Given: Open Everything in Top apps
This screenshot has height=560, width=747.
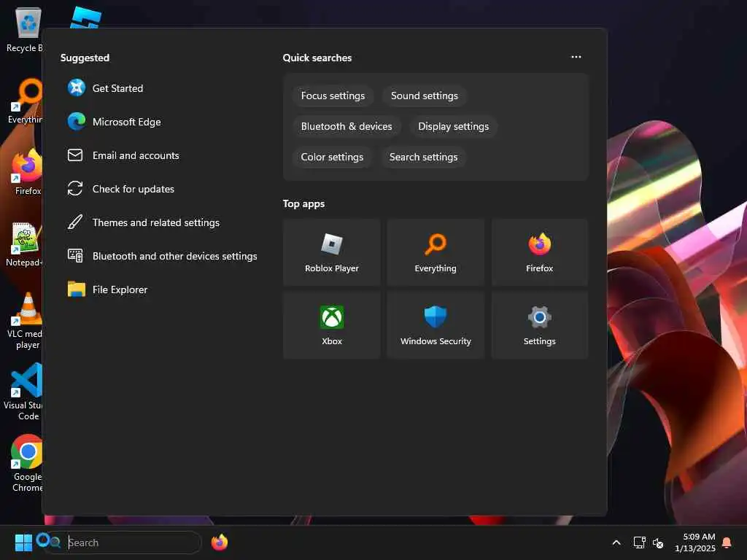Looking at the screenshot, I should tap(436, 252).
